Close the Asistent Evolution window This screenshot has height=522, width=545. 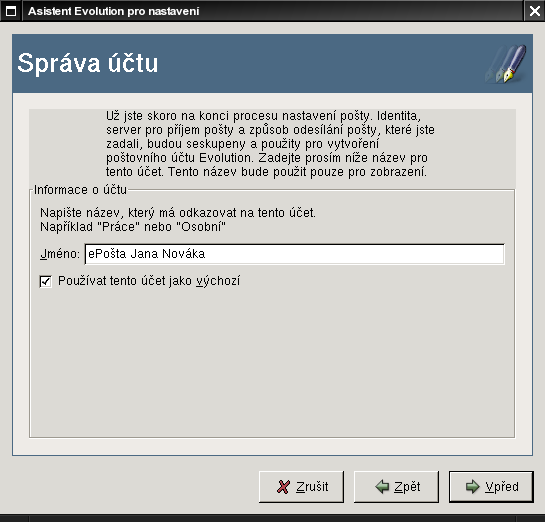[535, 11]
